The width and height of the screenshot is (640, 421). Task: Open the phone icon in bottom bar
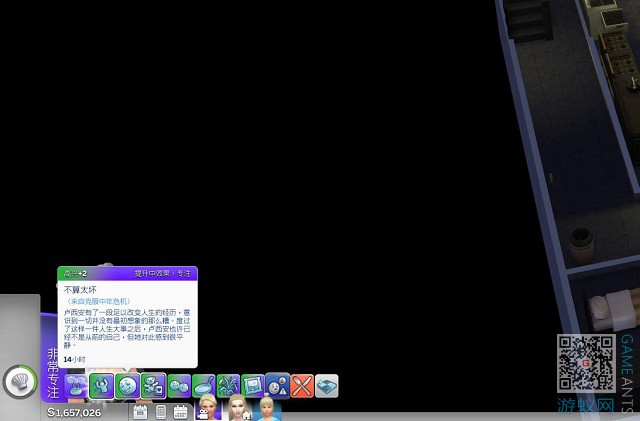[x=161, y=412]
